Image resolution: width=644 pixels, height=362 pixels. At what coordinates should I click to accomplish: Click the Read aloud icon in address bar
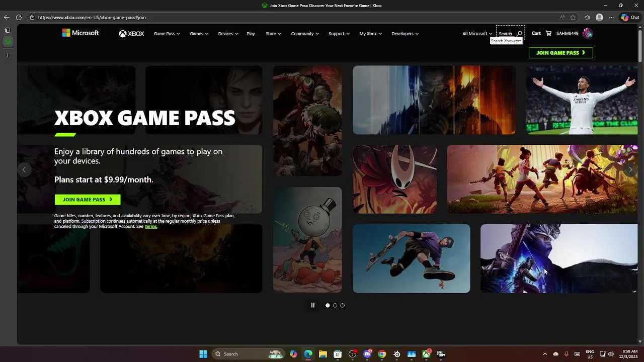[562, 17]
